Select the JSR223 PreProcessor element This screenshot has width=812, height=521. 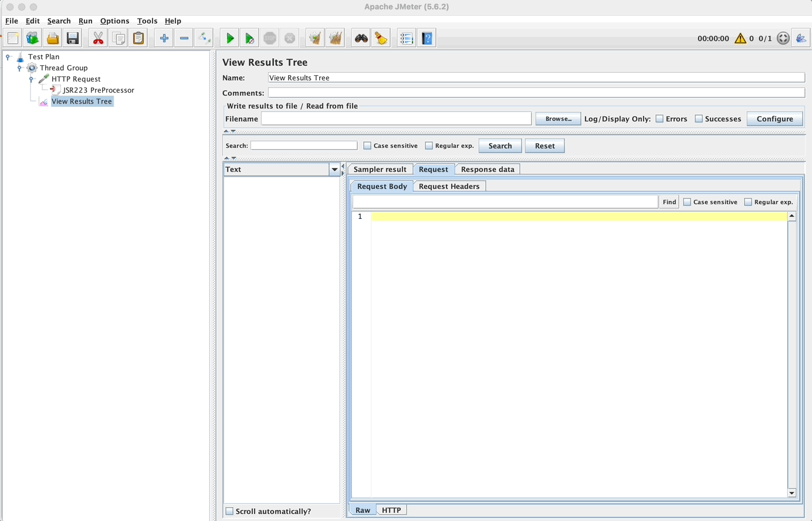point(99,90)
